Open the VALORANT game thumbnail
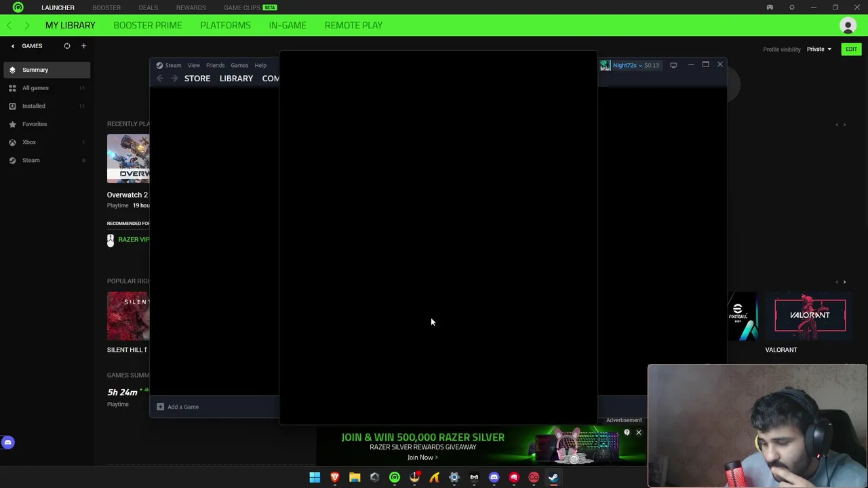This screenshot has width=868, height=488. pos(810,316)
